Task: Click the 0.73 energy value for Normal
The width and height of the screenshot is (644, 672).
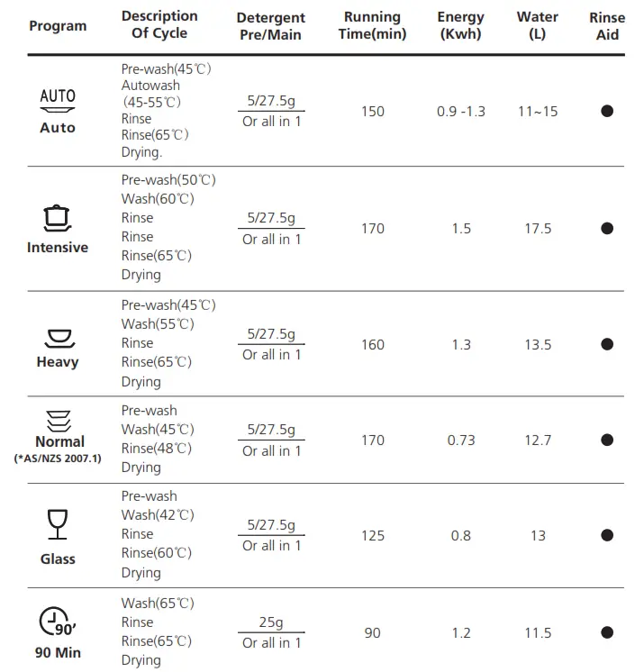Action: 461,440
